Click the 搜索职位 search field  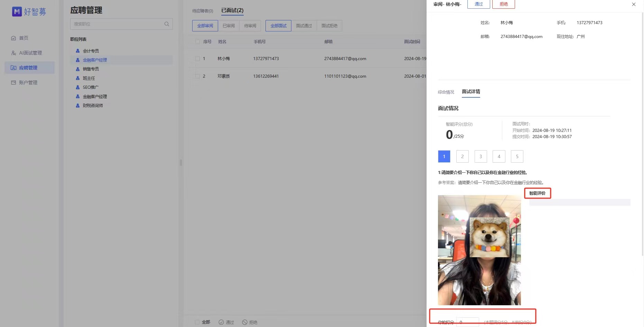(x=121, y=24)
